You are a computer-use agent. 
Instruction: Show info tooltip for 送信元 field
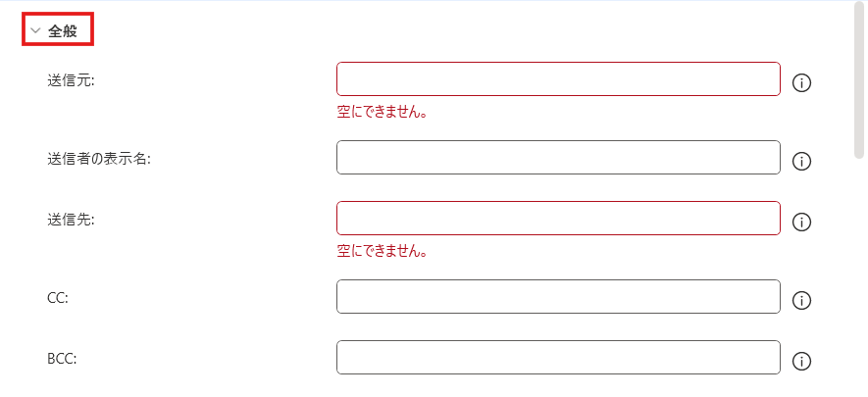click(x=801, y=83)
